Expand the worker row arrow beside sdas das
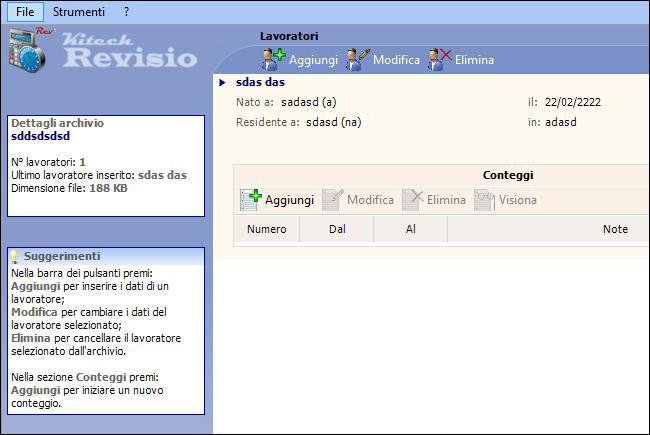The image size is (650, 435). 222,83
